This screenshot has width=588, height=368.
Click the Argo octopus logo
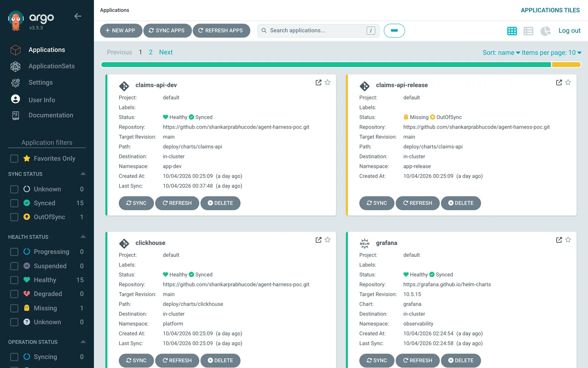16,21
